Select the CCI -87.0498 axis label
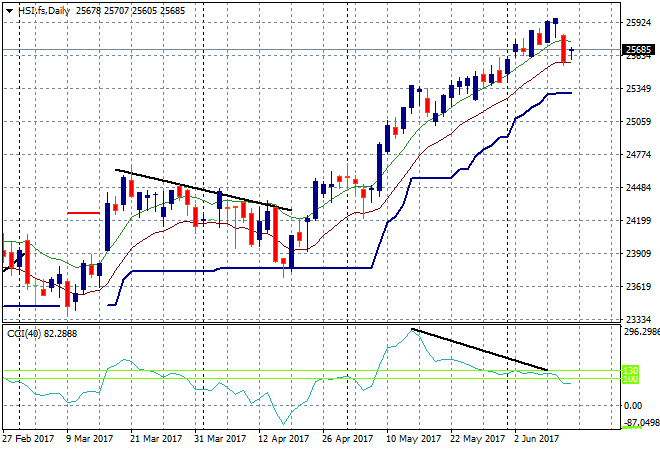660x450 pixels. coord(641,423)
